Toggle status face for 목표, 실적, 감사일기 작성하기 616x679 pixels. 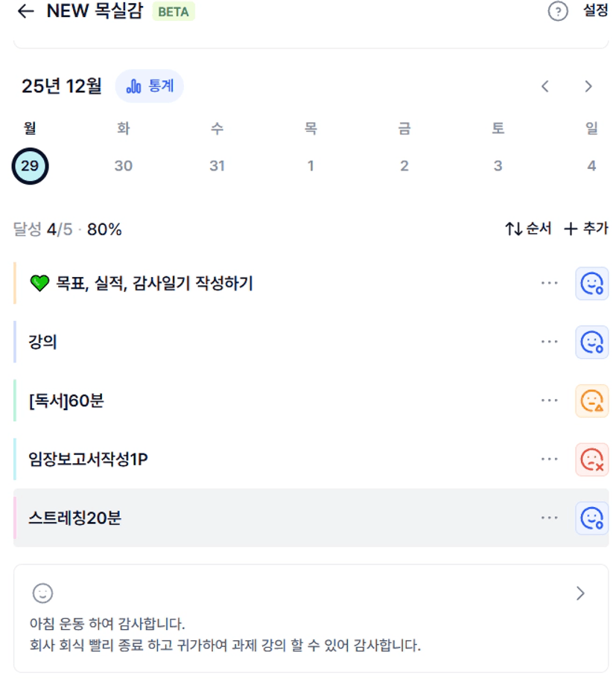(x=591, y=284)
